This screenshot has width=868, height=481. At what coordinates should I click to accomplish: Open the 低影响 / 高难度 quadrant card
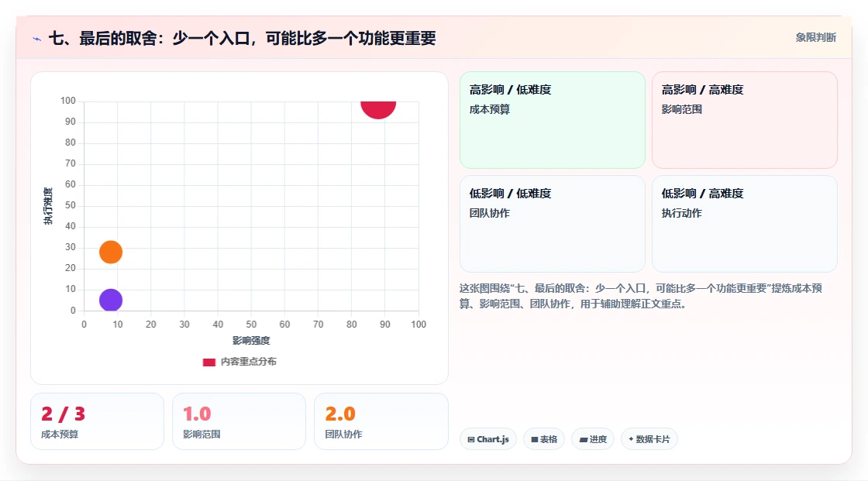coord(745,224)
